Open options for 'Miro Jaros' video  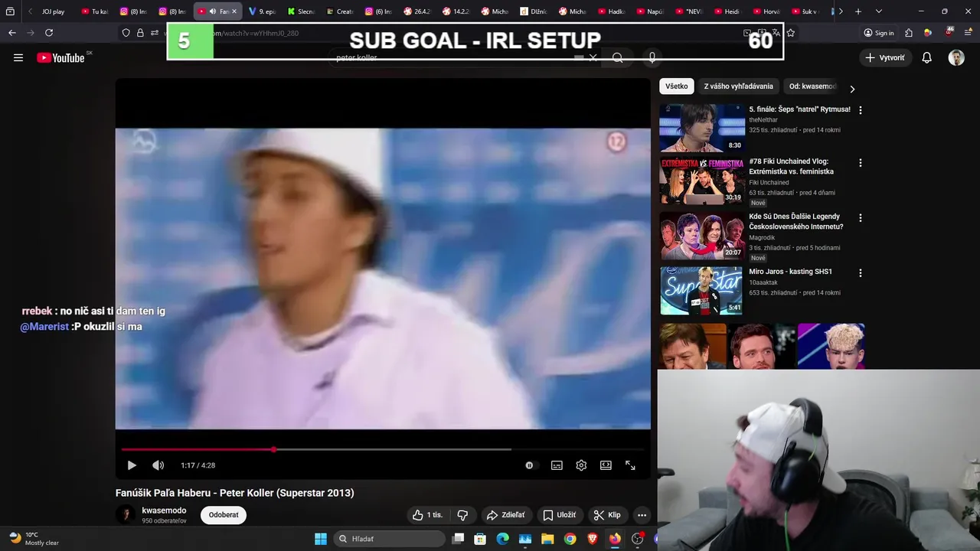[x=860, y=273]
